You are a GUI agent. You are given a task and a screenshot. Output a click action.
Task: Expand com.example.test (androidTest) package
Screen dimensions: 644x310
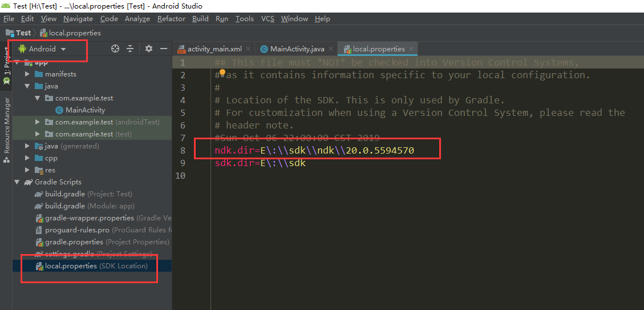click(38, 122)
